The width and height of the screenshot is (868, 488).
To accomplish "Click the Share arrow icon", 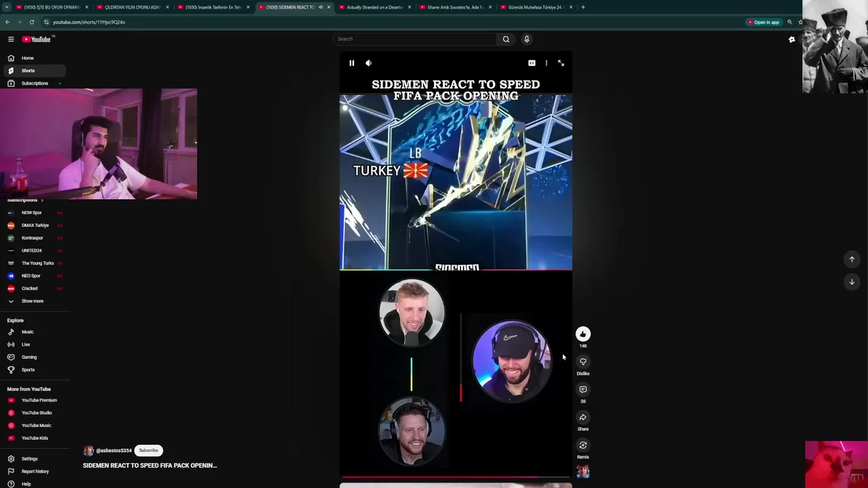I will [583, 418].
